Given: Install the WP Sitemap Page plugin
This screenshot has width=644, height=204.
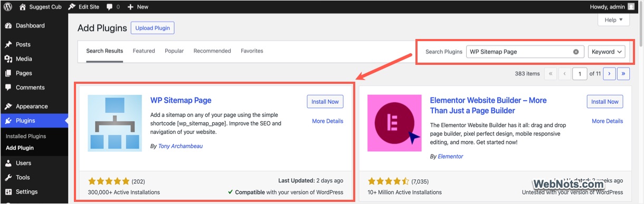Looking at the screenshot, I should [x=325, y=102].
